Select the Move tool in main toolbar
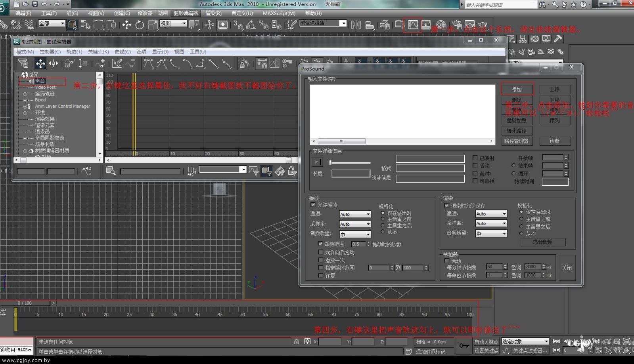 click(126, 25)
